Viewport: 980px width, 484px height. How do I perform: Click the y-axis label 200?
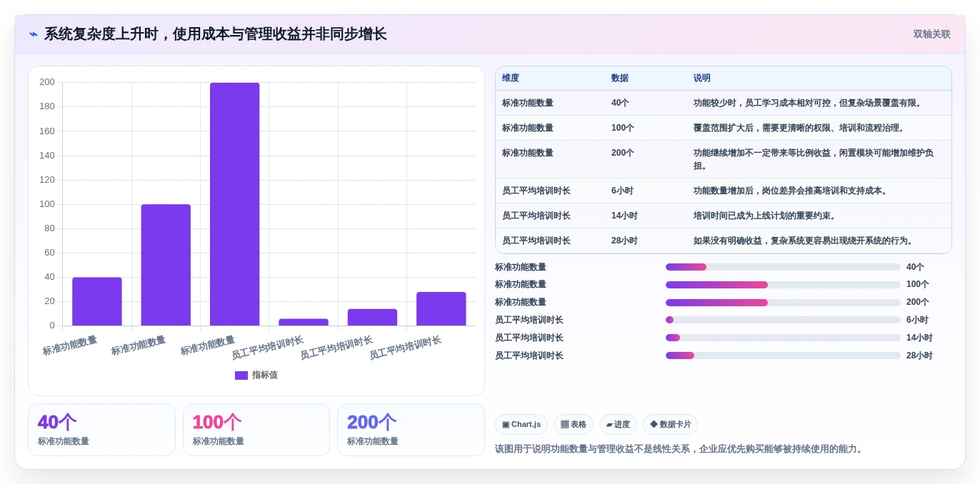47,82
